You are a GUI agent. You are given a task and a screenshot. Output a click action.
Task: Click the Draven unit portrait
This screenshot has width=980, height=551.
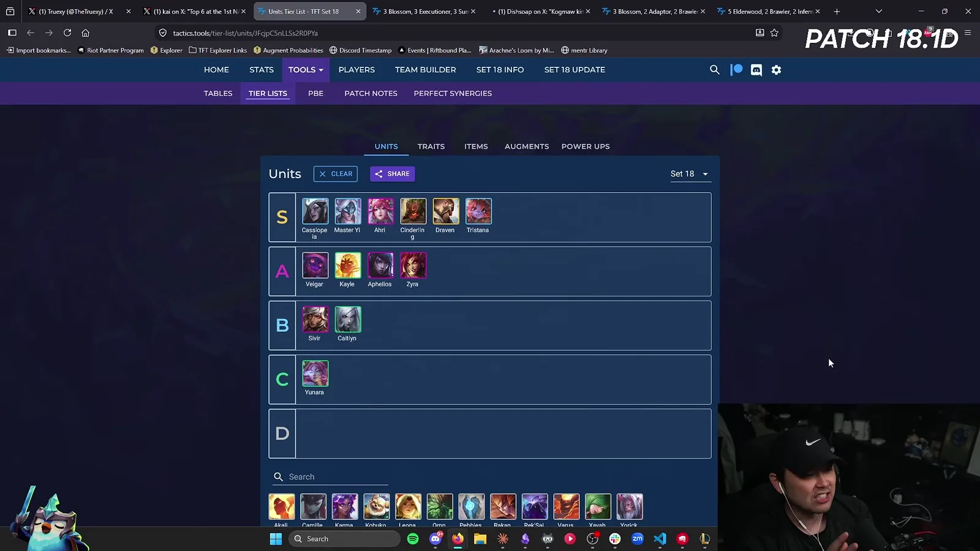pyautogui.click(x=446, y=211)
